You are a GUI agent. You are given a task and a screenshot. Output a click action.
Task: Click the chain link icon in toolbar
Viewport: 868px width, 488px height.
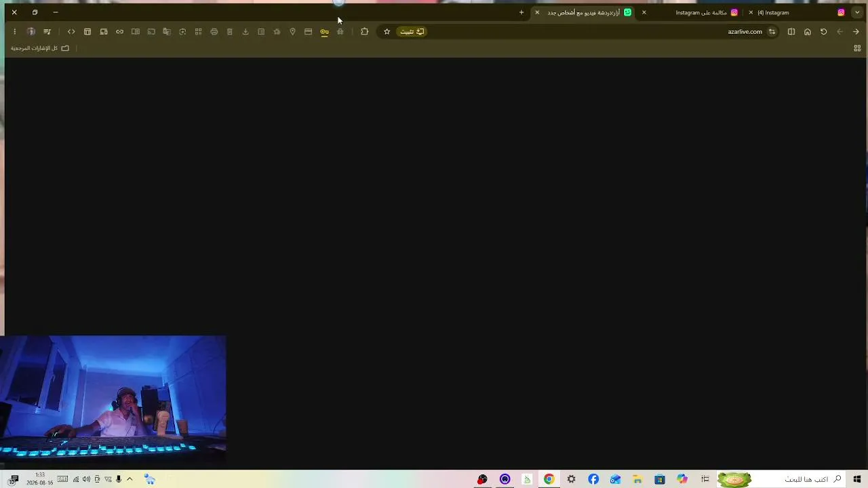[x=119, y=32]
